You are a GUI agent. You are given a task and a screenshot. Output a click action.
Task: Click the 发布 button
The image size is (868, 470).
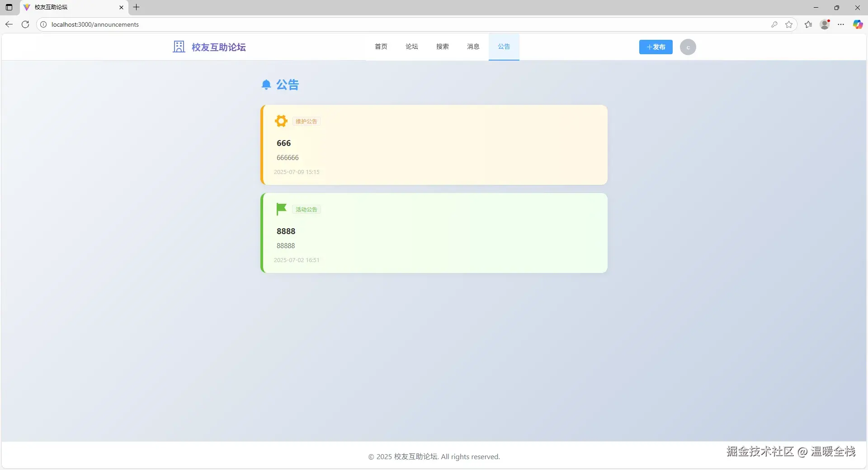(656, 47)
